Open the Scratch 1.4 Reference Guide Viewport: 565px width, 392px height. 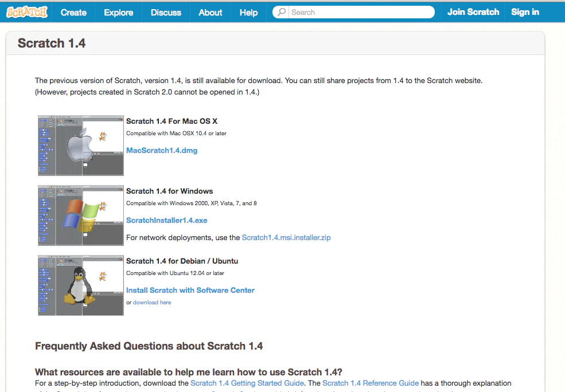371,383
